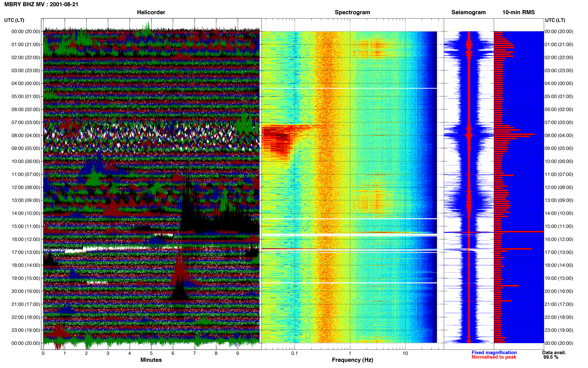Click the '1' frequency tick label
This screenshot has height=368, width=588.
(x=350, y=353)
